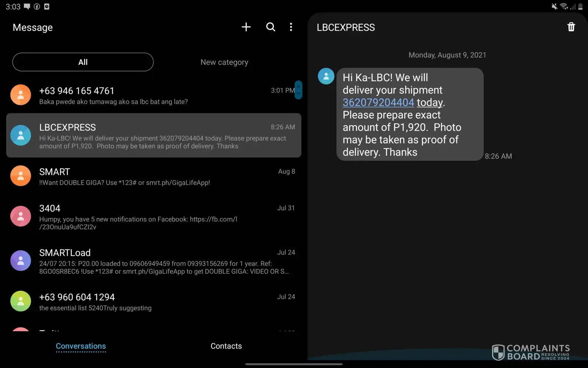Tap the Facebook icon in status bar

37,7
